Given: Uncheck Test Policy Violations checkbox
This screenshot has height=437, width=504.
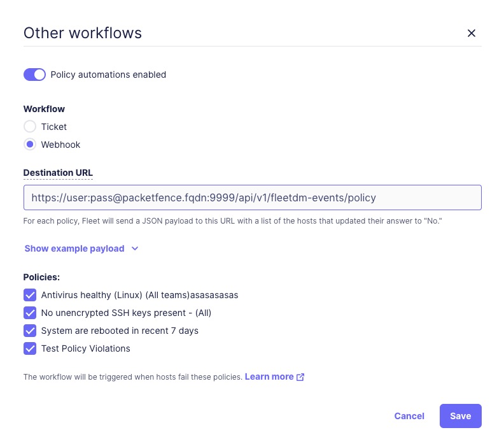Looking at the screenshot, I should coord(30,348).
